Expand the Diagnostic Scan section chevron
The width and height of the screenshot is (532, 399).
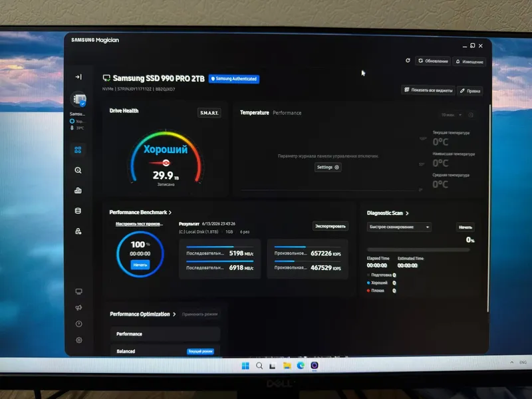[x=407, y=213]
